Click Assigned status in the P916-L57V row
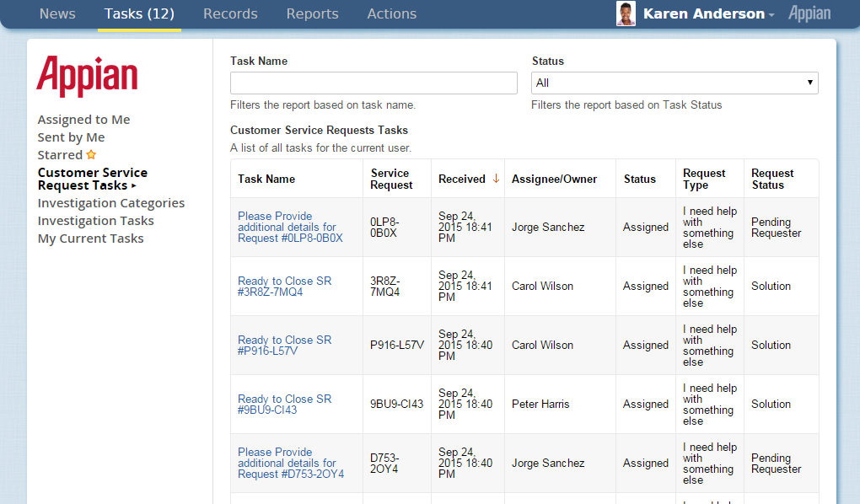 click(646, 345)
